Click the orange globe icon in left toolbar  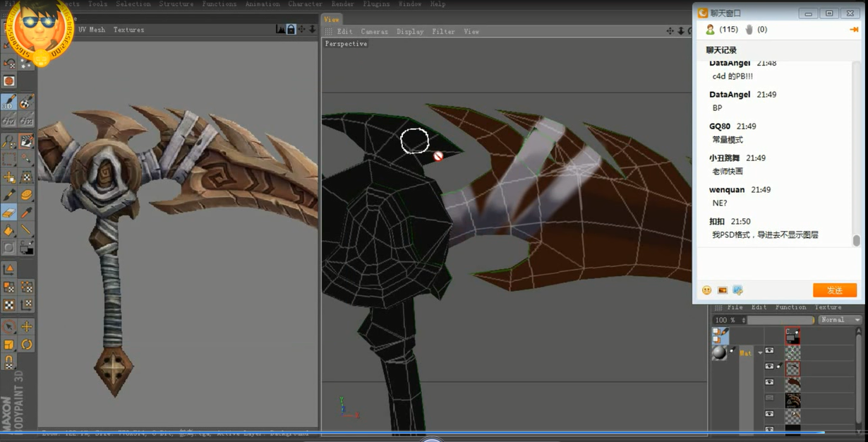[x=9, y=80]
